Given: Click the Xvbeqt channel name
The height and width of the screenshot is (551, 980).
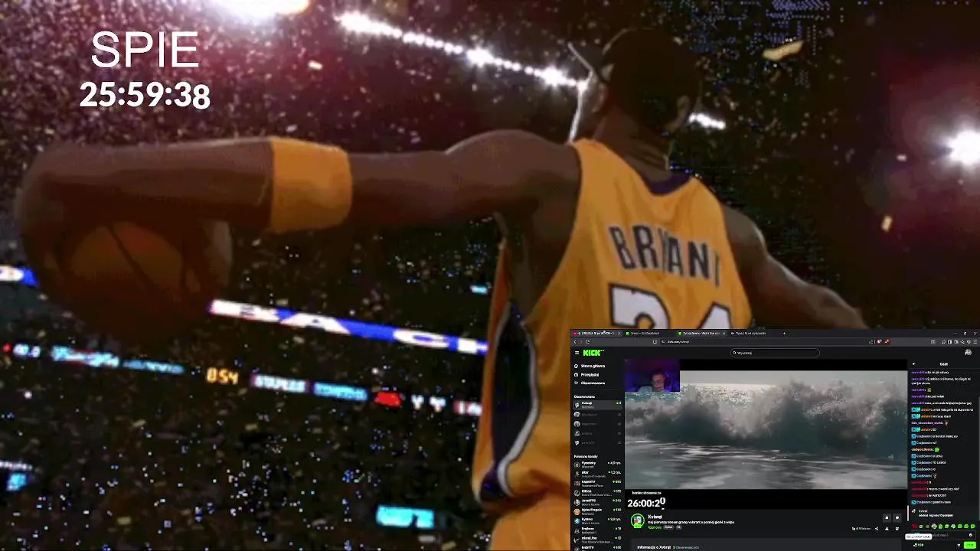Looking at the screenshot, I should point(655,517).
